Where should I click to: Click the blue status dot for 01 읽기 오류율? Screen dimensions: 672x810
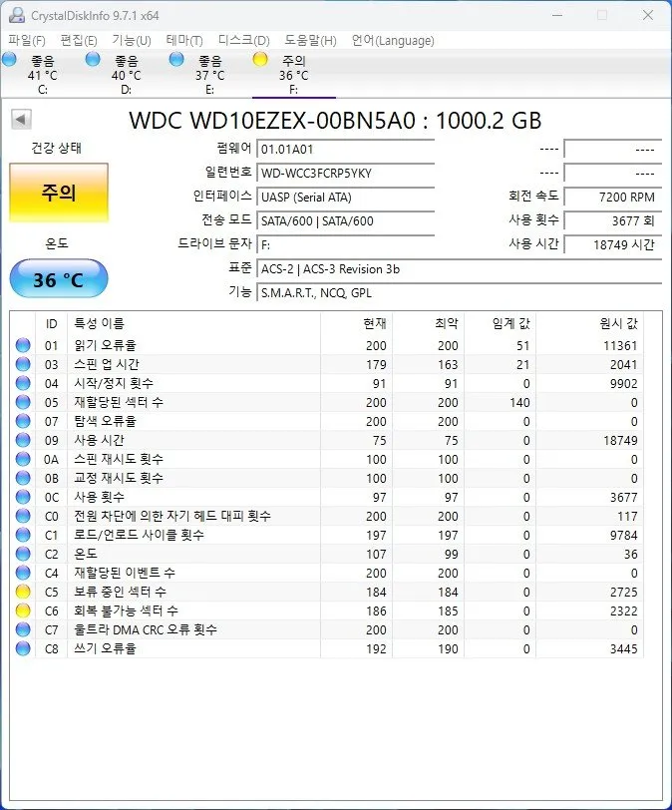click(23, 345)
